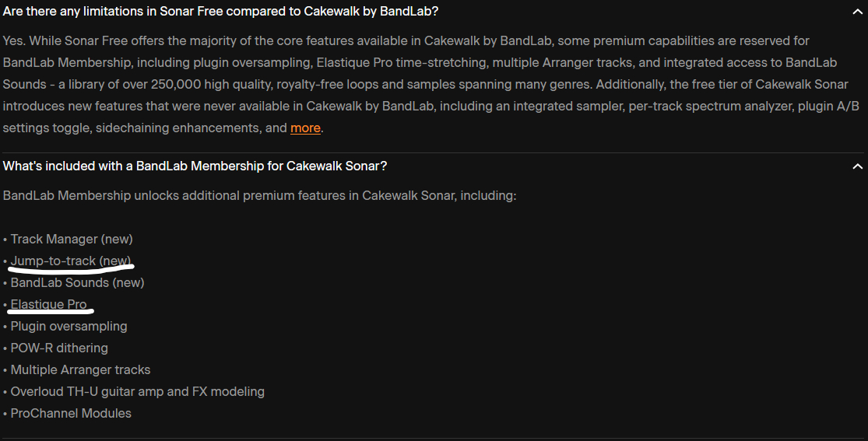Click the 'ProChannel Modules' list item
Viewport: 868px width, 441px height.
(x=71, y=414)
